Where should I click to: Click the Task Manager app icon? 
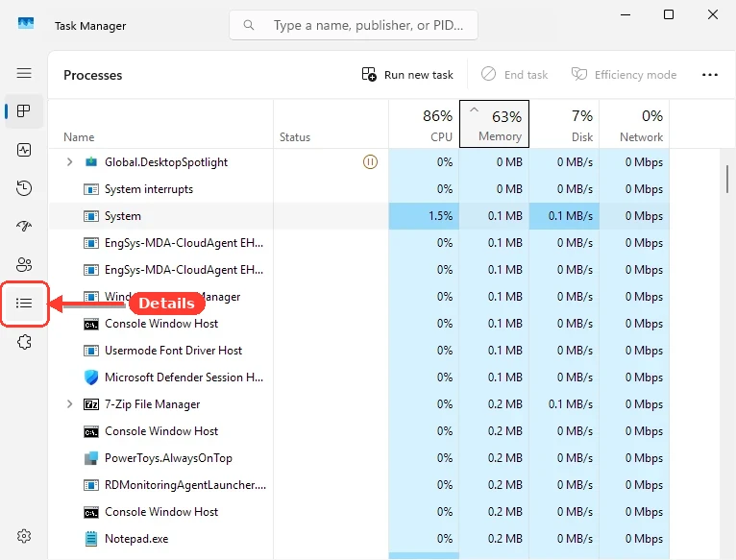[26, 23]
